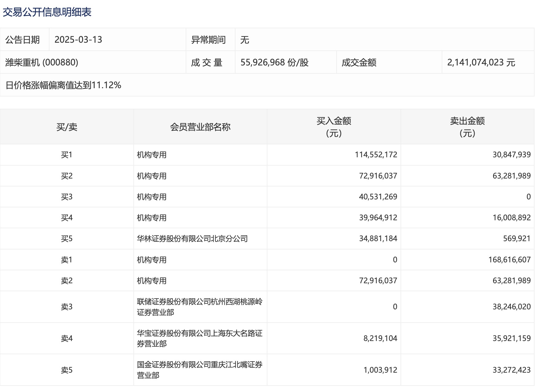
Task: Select the 异常期间 label
Action: coord(208,40)
